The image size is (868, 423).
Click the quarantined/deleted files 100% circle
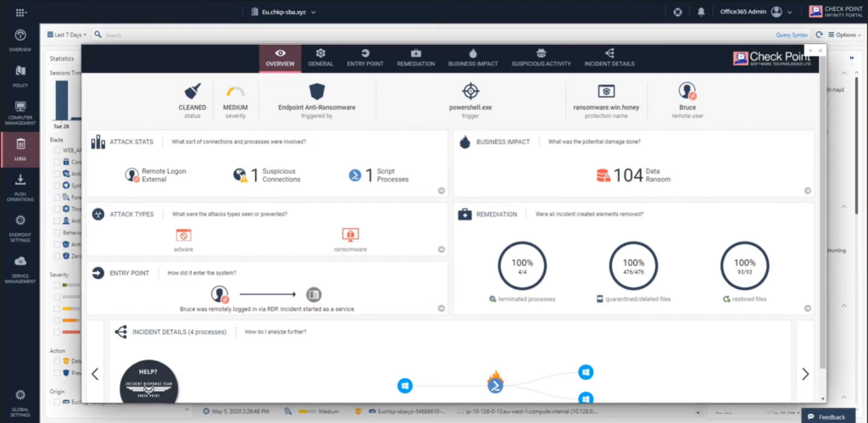click(x=633, y=266)
